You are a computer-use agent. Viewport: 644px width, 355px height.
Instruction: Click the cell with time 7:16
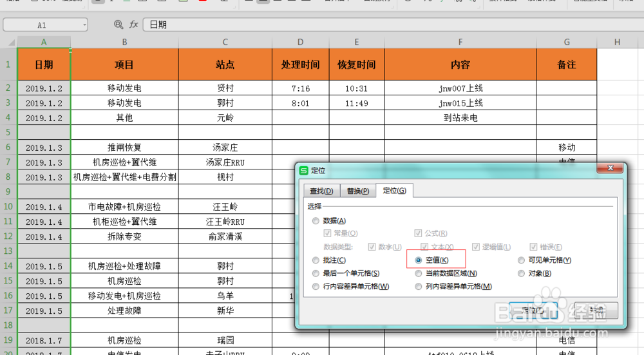pyautogui.click(x=300, y=88)
